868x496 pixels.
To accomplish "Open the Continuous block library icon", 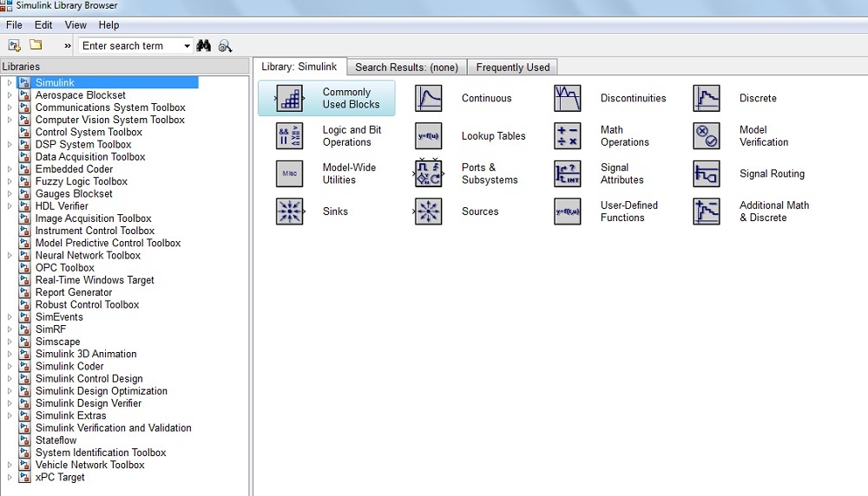I will tap(428, 98).
